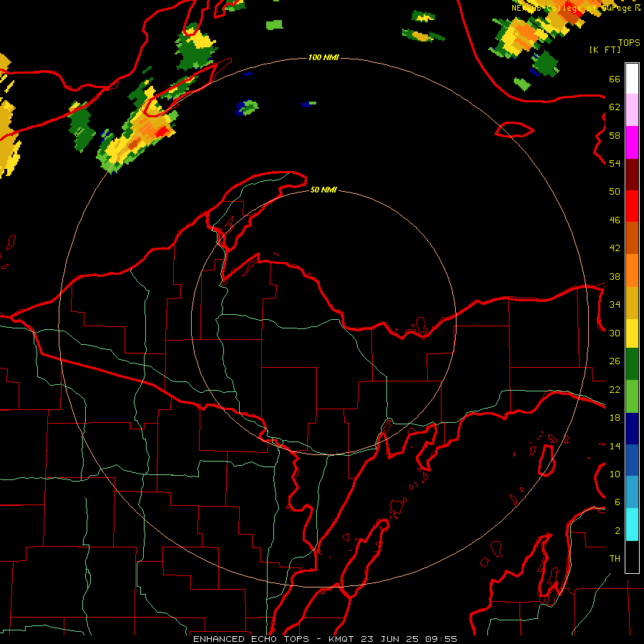Click the light pink 62 kft legend swatch
Viewport: 644px width, 644px height.
click(x=632, y=110)
